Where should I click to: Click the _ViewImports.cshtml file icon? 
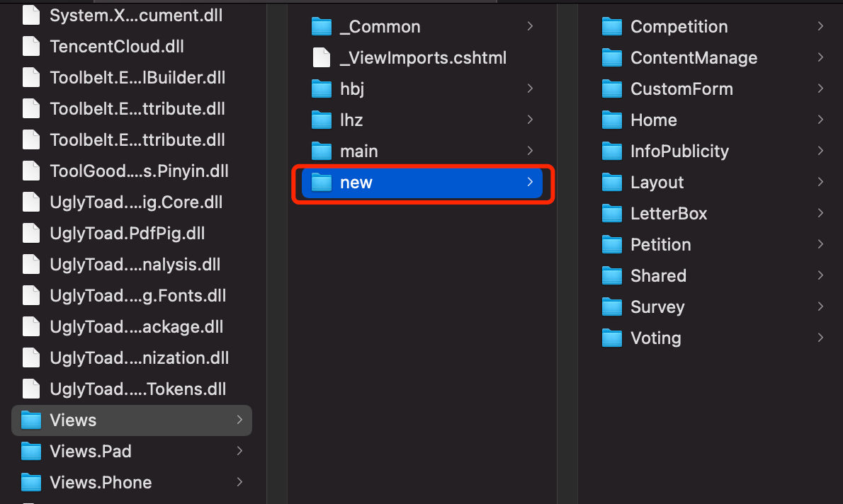coord(322,58)
